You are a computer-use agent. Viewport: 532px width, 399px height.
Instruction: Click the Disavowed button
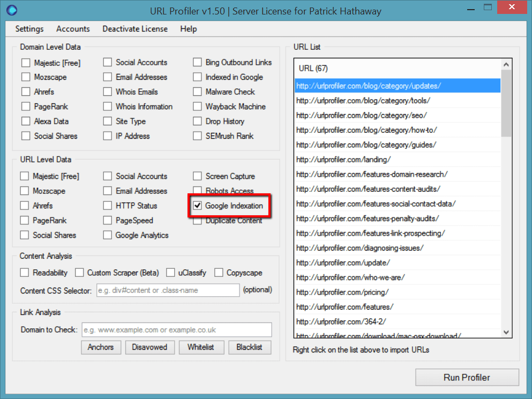tap(149, 348)
